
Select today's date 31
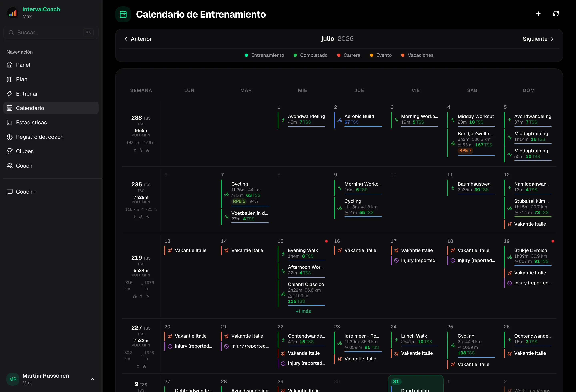point(396,382)
